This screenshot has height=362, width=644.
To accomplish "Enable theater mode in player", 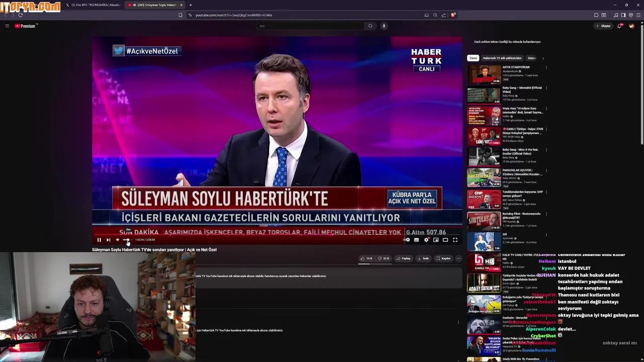I will tap(445, 240).
